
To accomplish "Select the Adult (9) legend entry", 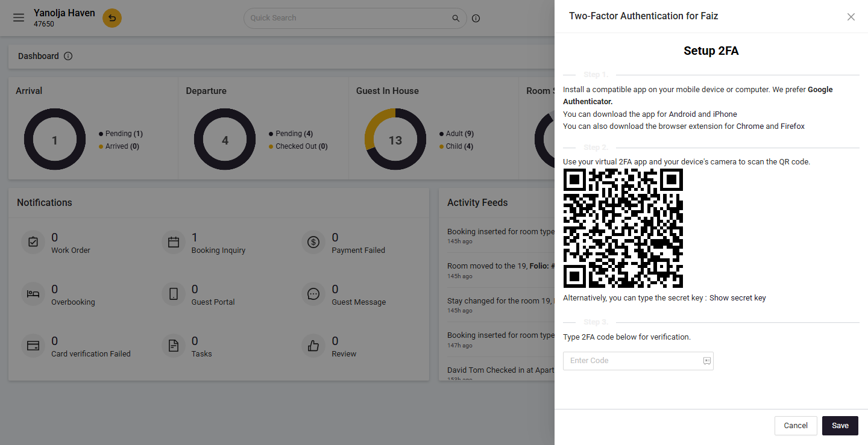I will (x=456, y=134).
